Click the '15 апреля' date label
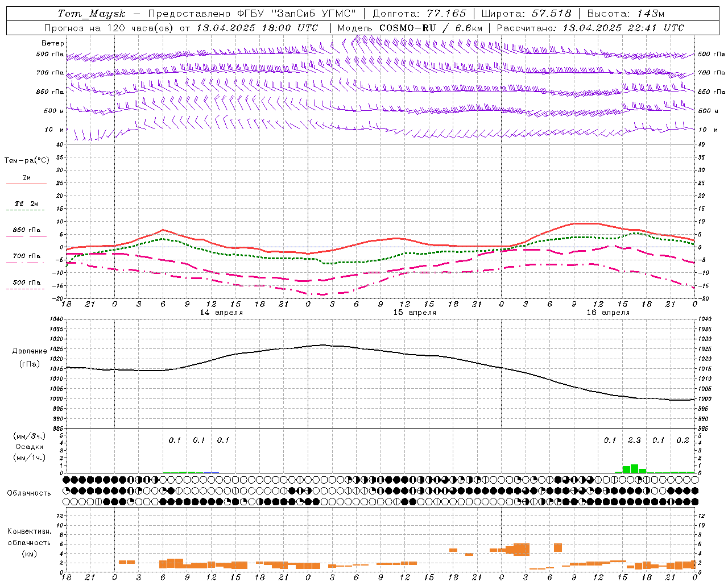The width and height of the screenshot is (728, 582). point(415,313)
